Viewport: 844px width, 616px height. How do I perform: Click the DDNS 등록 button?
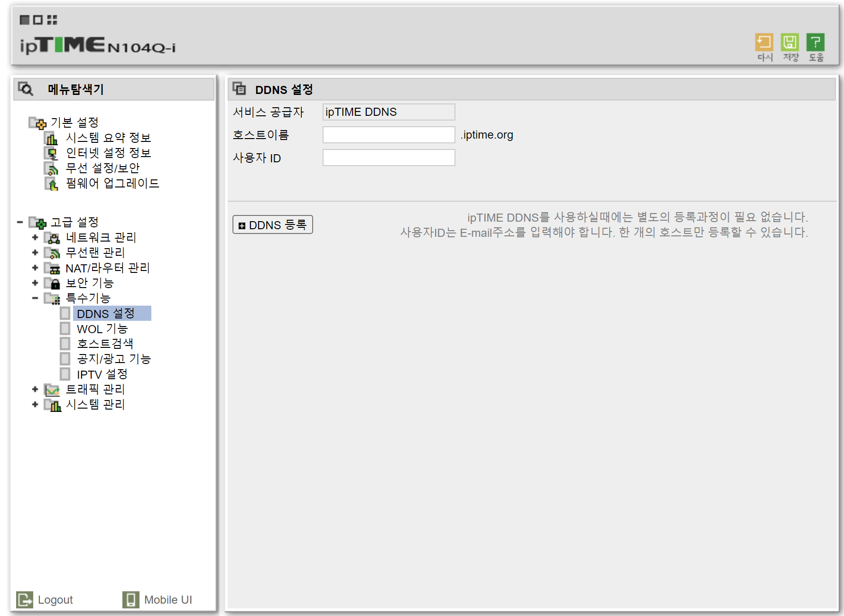(x=273, y=224)
